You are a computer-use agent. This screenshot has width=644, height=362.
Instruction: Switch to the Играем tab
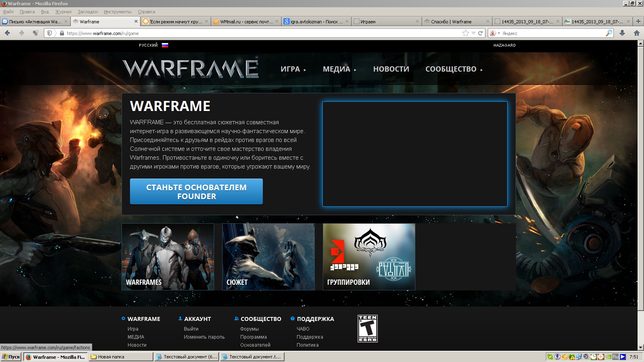[x=386, y=21]
